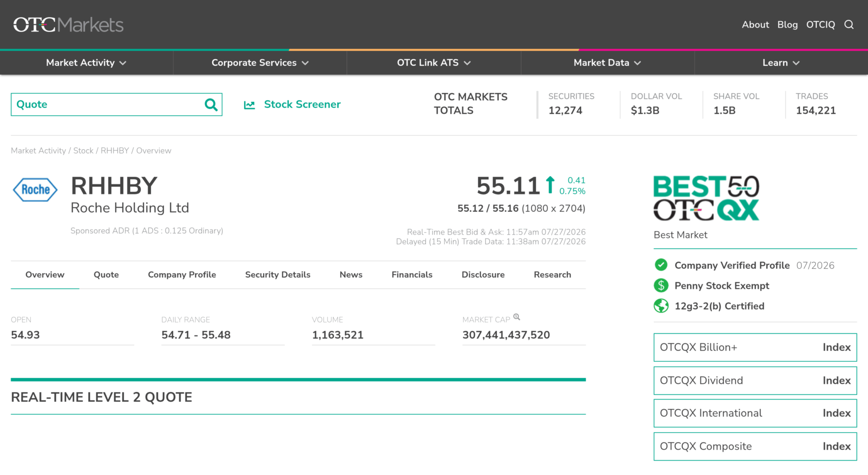Click the daily range 54.71 - 55.48
This screenshot has height=475, width=868.
click(x=196, y=335)
